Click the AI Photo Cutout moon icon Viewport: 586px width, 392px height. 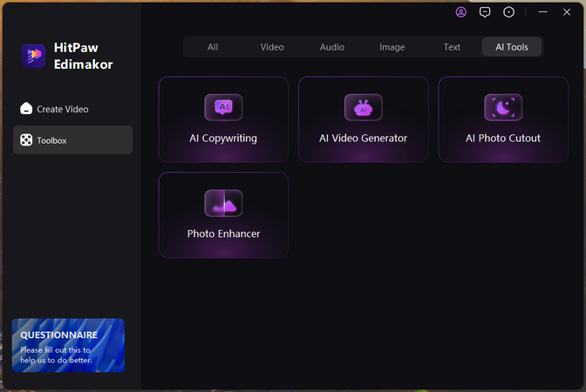pyautogui.click(x=503, y=107)
